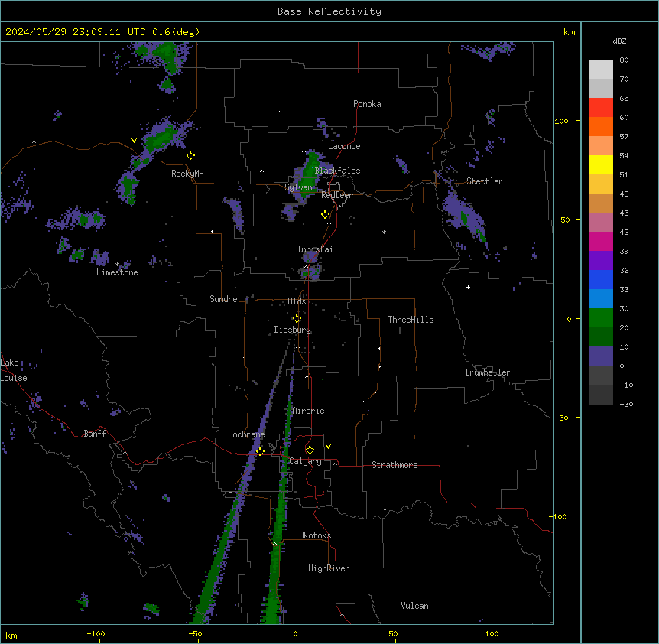Viewport: 659px width, 644px height.
Task: Select the Ponoka town label
Action: point(367,104)
